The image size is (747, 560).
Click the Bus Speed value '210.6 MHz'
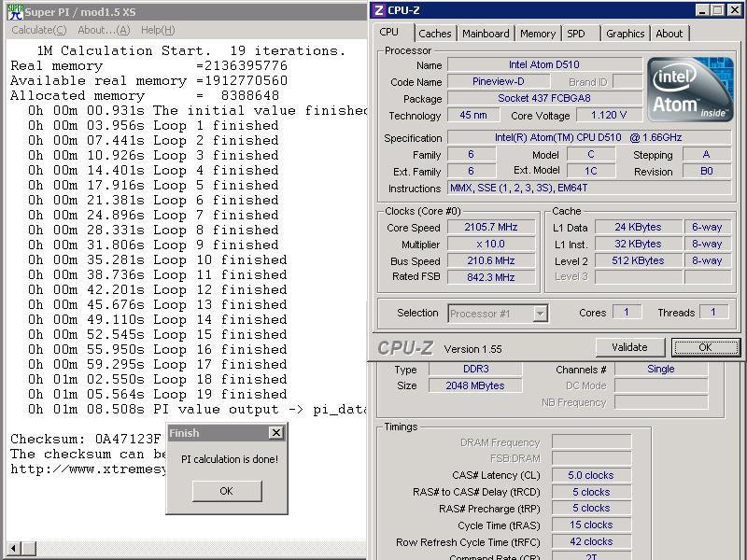pyautogui.click(x=491, y=260)
